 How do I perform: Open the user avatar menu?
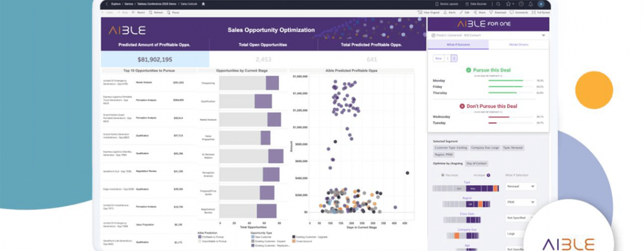pos(541,4)
